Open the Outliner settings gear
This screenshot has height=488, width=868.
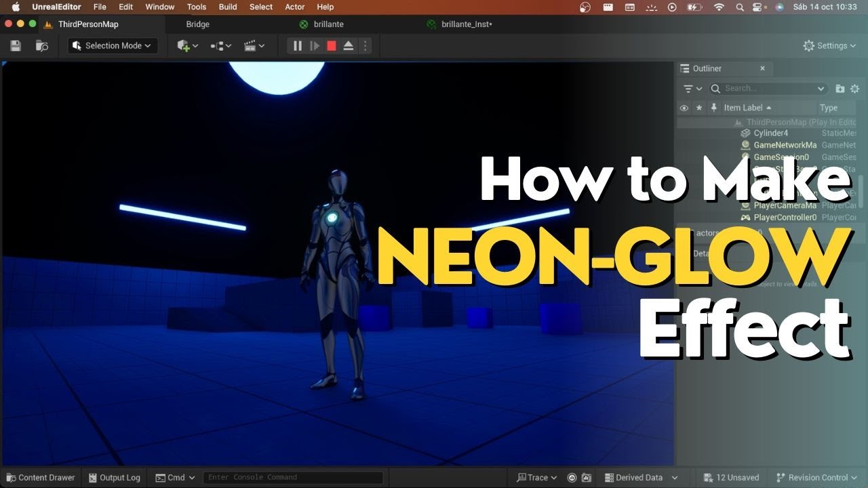pyautogui.click(x=854, y=89)
